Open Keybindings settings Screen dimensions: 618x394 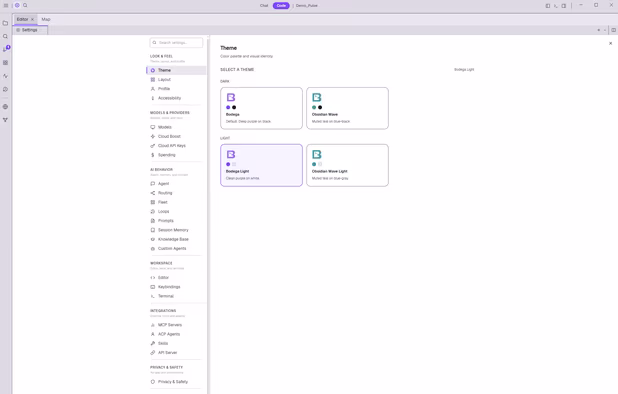click(176, 287)
